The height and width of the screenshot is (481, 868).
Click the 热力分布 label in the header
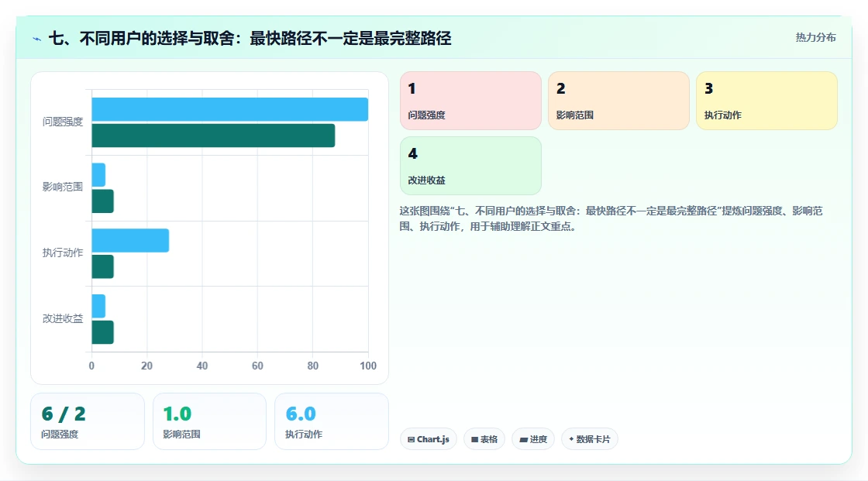pyautogui.click(x=815, y=38)
